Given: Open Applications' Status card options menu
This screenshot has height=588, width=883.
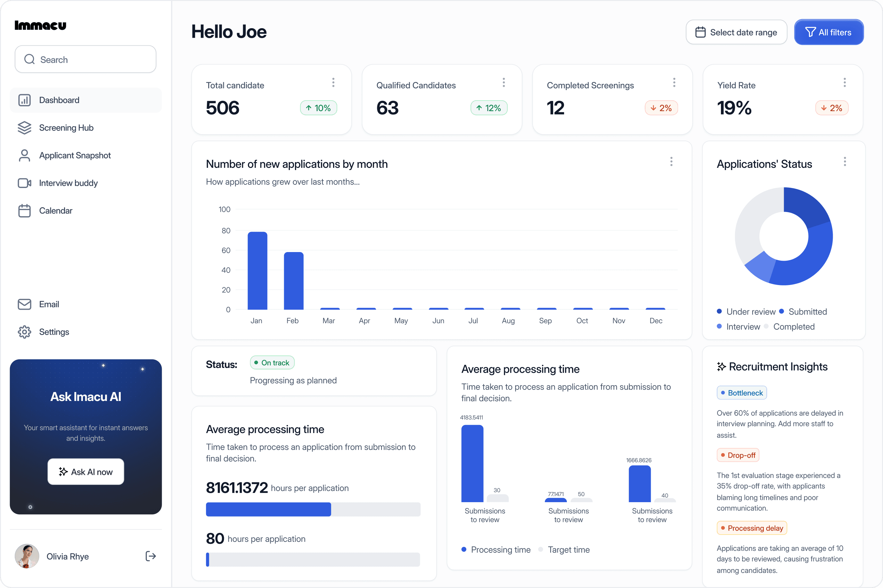Looking at the screenshot, I should click(x=844, y=162).
